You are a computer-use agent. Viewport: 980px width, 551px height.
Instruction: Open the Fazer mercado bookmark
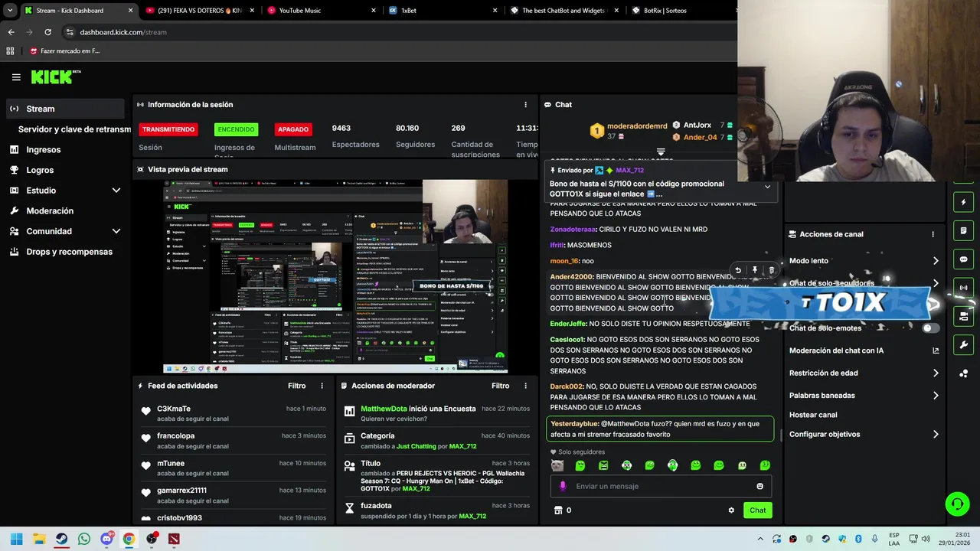(64, 51)
